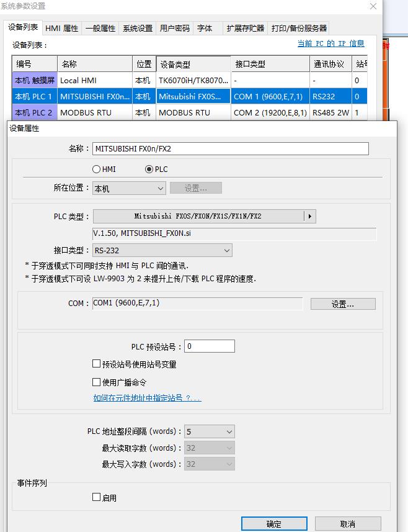Open the 所在位置 dropdown
408x532 pixels.
129,188
